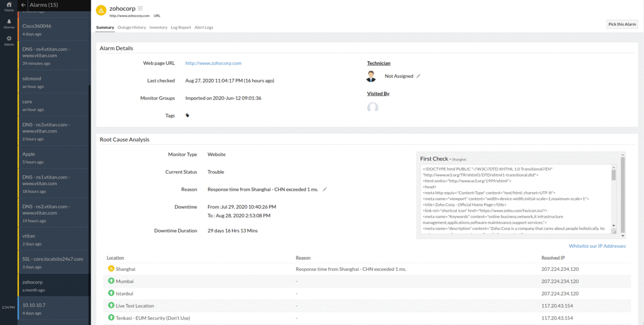Click the green up-status icon beside Mumbai
This screenshot has width=644, height=325.
[111, 281]
